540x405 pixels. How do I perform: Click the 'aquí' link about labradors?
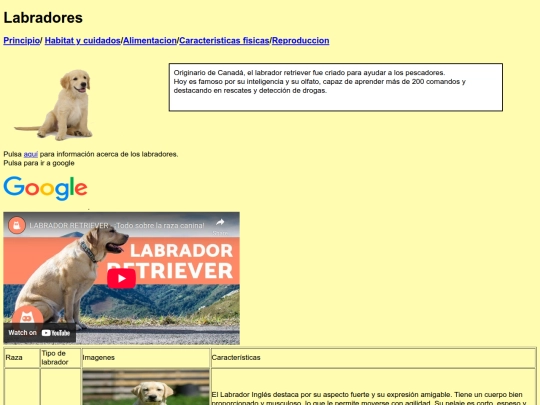pyautogui.click(x=31, y=154)
